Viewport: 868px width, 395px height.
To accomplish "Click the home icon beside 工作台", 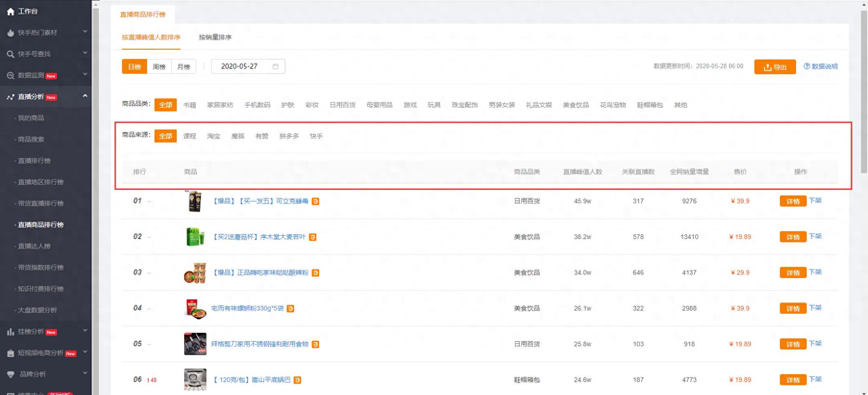I will click(10, 12).
